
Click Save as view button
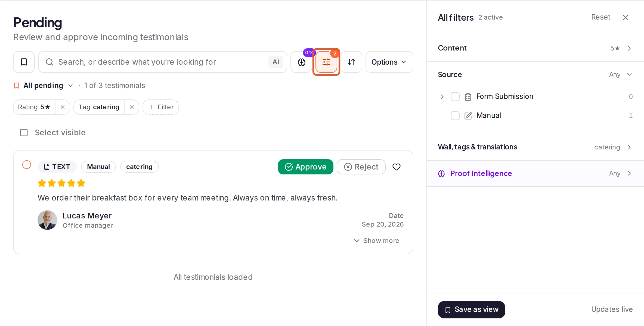(471, 309)
